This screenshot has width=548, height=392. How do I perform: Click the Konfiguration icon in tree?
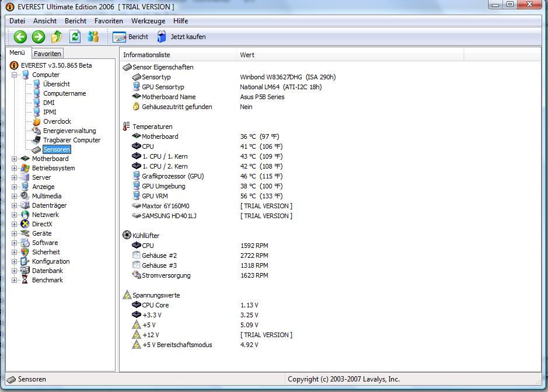(x=25, y=261)
